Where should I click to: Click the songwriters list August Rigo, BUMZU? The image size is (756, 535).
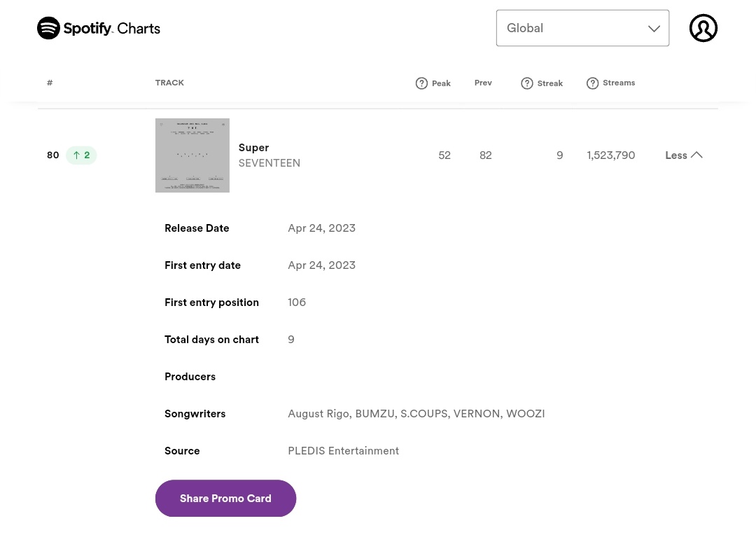click(416, 414)
